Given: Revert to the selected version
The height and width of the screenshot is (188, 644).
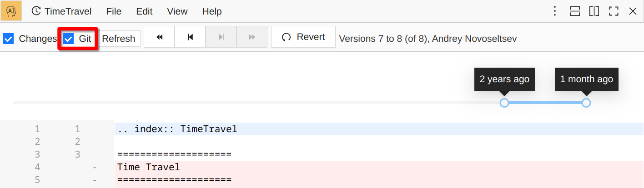Looking at the screenshot, I should [303, 37].
